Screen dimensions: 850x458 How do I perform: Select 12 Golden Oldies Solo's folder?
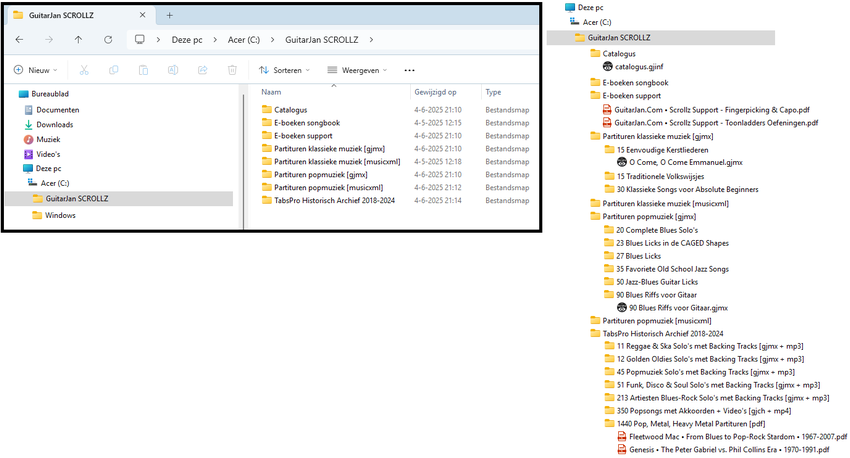tap(704, 359)
